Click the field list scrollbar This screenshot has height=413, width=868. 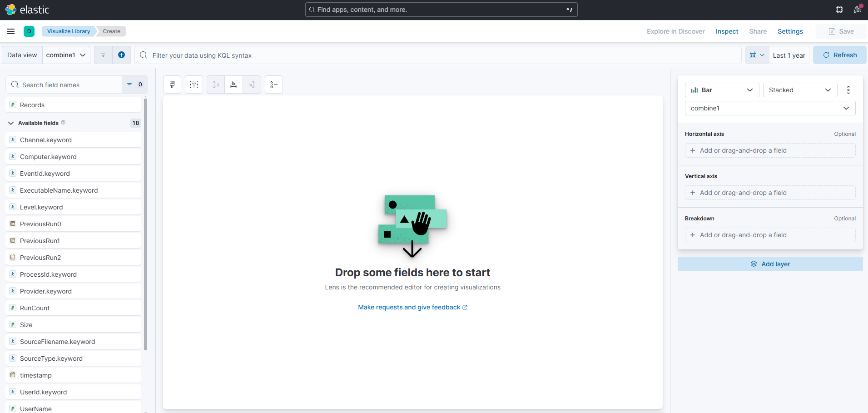(146, 224)
